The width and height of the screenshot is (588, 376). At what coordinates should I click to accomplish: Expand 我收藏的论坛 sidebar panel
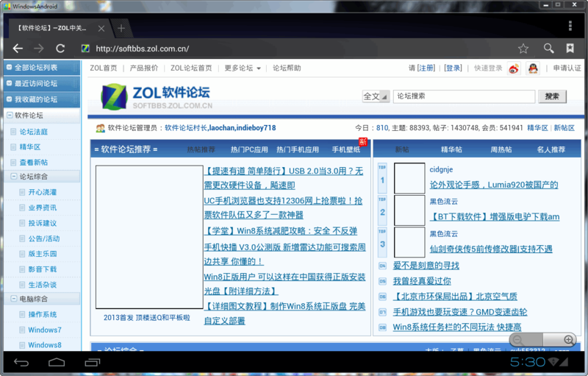click(x=42, y=99)
